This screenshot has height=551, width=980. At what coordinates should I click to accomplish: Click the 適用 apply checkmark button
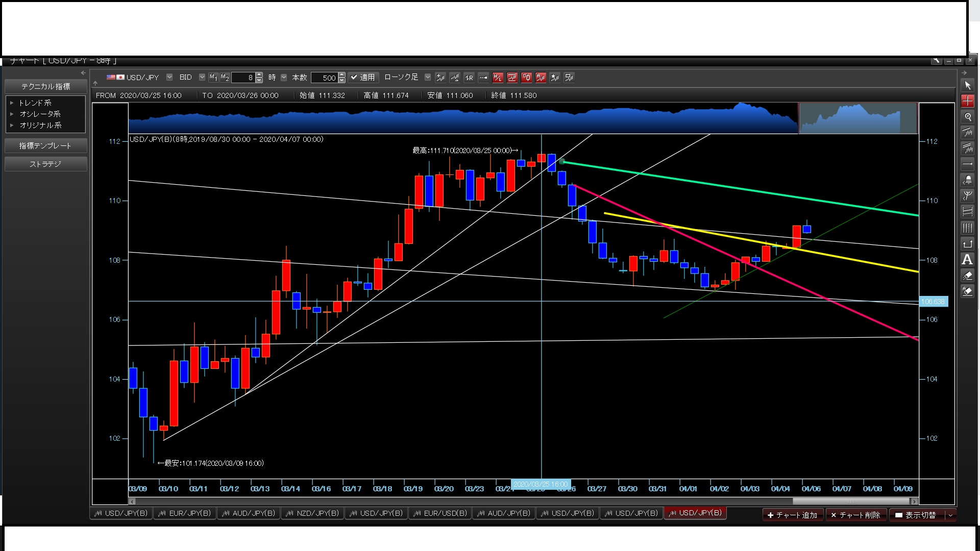[363, 78]
